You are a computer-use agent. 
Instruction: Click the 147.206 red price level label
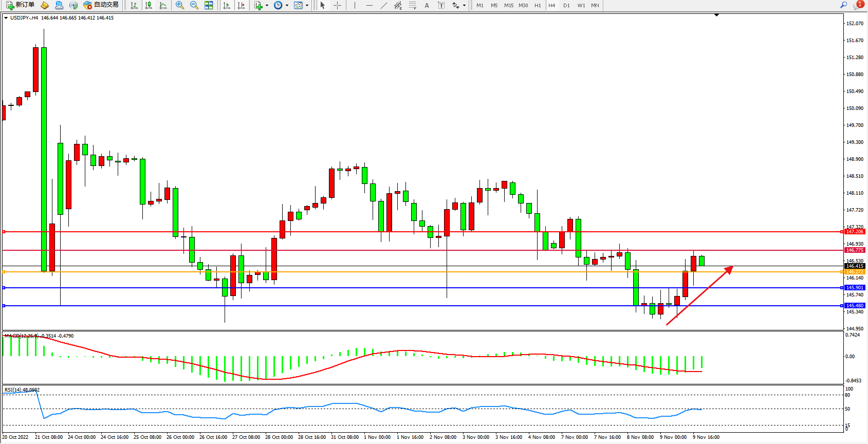point(855,232)
